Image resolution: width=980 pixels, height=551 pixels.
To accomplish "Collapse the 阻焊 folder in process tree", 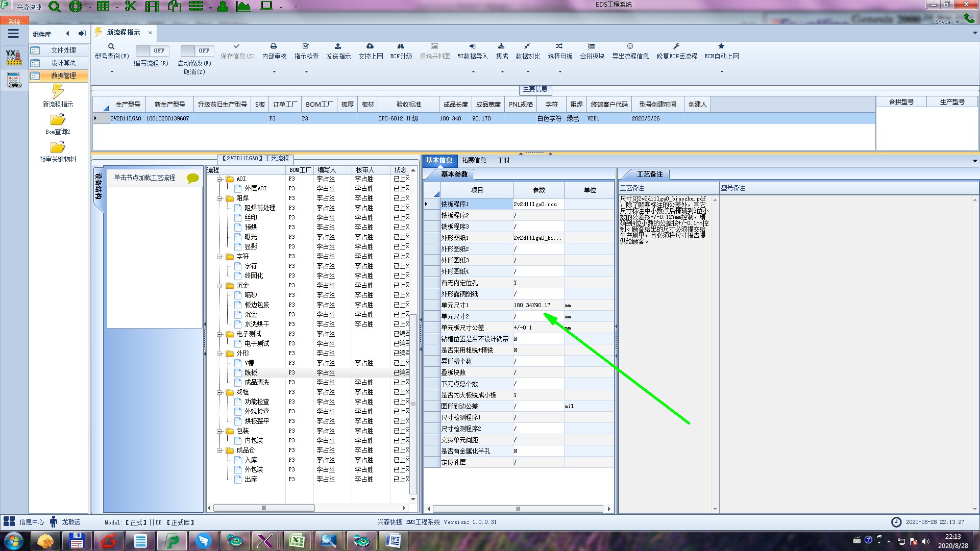I will tap(220, 198).
